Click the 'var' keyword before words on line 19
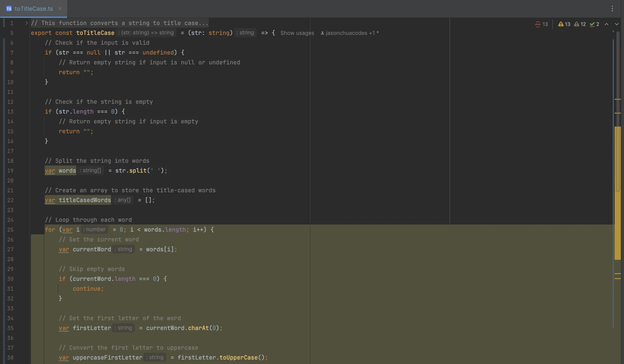 (50, 171)
